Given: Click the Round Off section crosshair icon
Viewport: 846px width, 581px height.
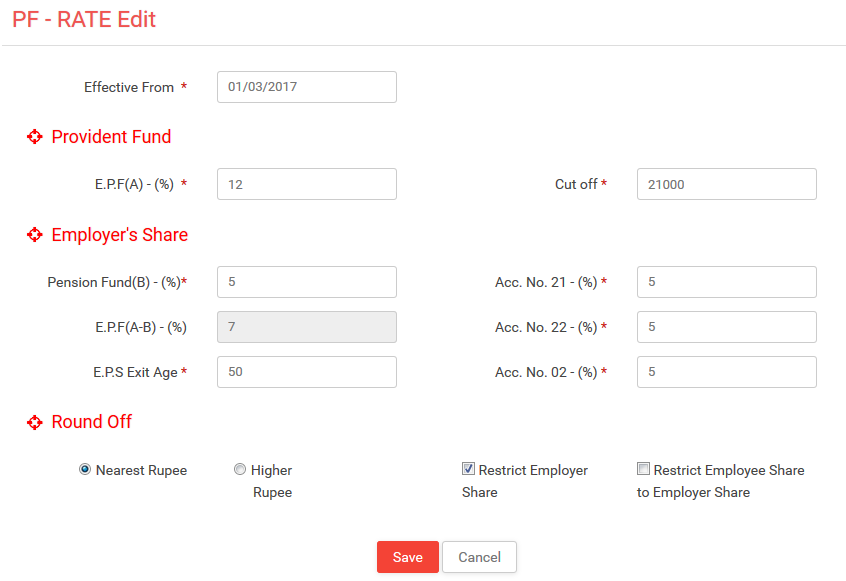Looking at the screenshot, I should point(35,422).
